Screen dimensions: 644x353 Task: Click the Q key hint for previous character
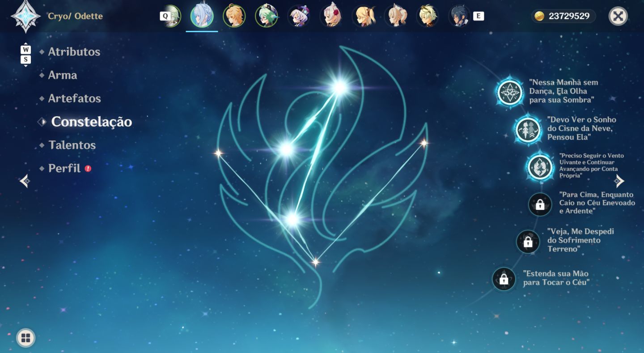point(165,16)
